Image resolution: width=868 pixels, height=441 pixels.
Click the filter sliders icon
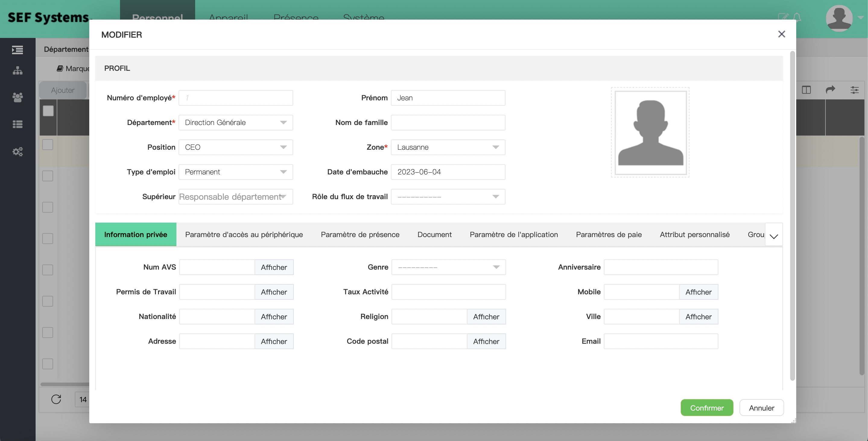(854, 89)
